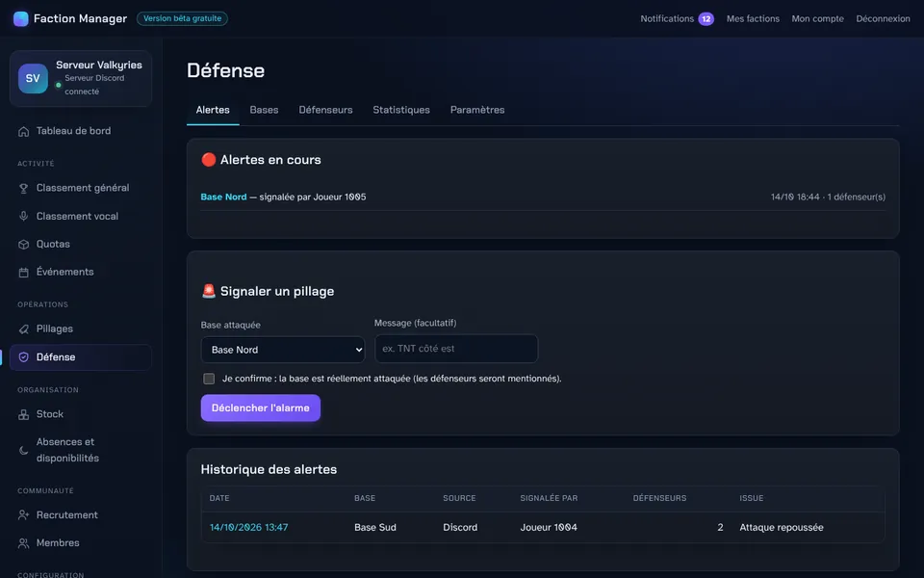Tick the attack confirmation checkbox
Viewport: 924px width, 578px height.
pos(209,379)
